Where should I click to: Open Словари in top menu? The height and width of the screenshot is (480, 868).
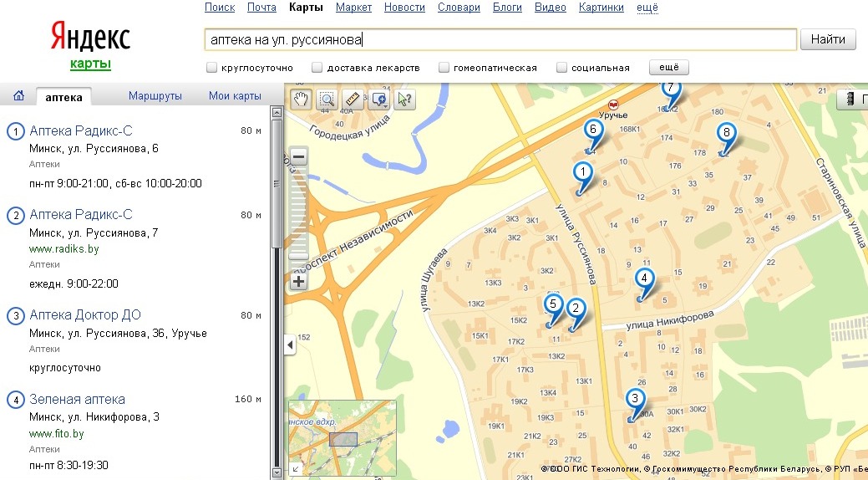point(459,8)
